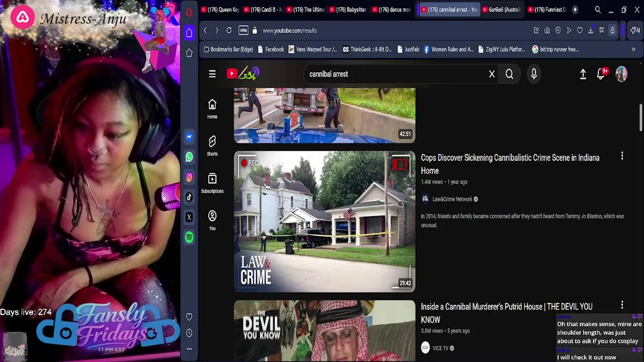Open the bookmarks star in Opera sidebar

point(189,53)
